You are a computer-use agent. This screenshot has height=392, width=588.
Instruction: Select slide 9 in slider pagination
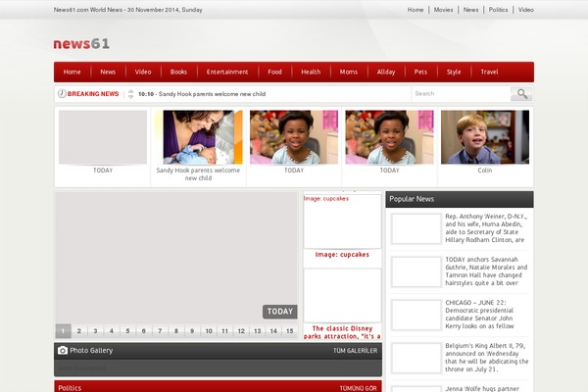click(x=192, y=331)
